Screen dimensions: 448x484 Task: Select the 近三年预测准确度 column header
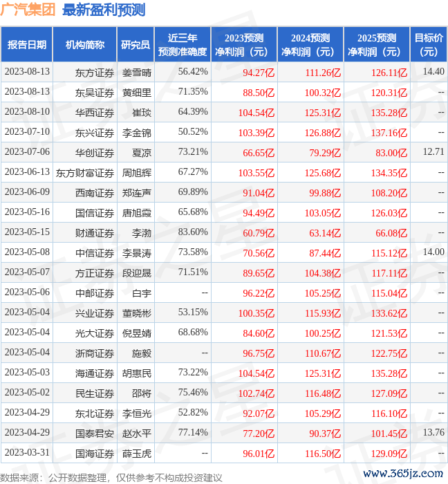point(183,45)
